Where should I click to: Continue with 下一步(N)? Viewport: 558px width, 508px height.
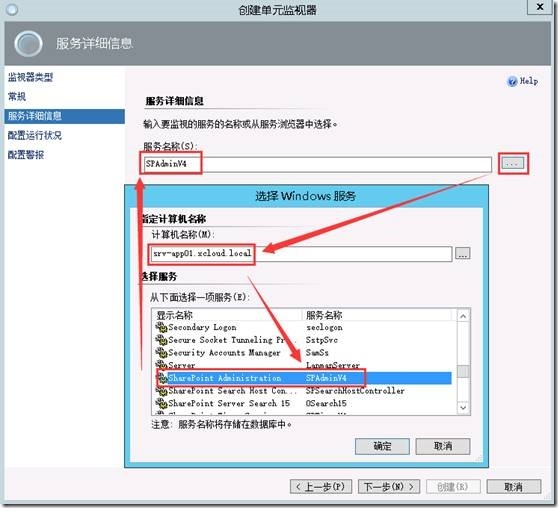tap(389, 486)
